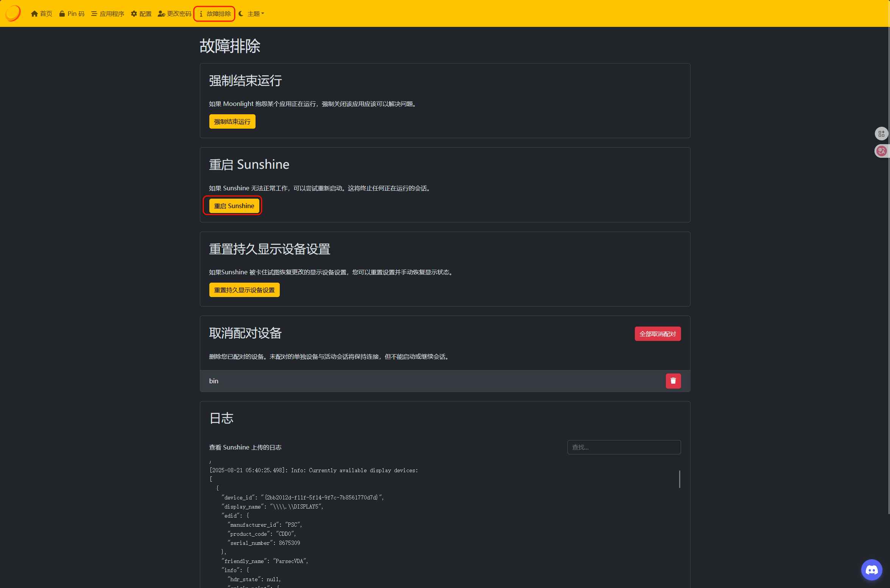
Task: Click the log viewer scrollbar thumb
Action: point(680,479)
